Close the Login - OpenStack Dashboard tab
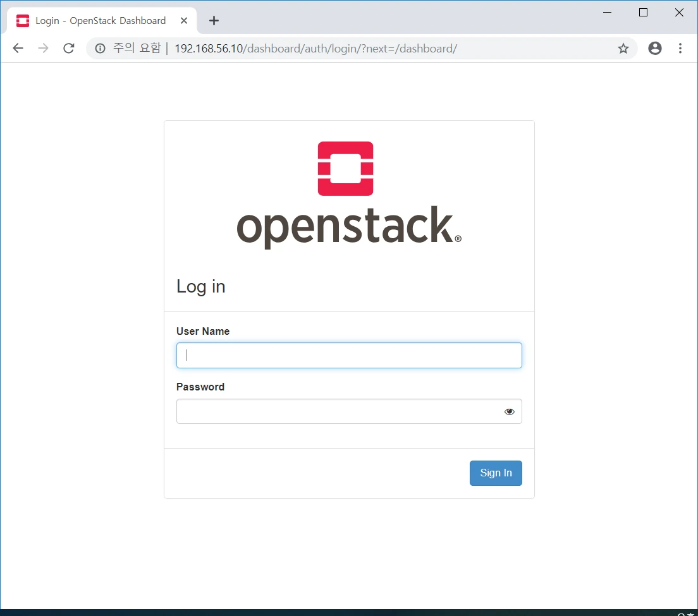Viewport: 698px width, 616px height. pyautogui.click(x=184, y=20)
